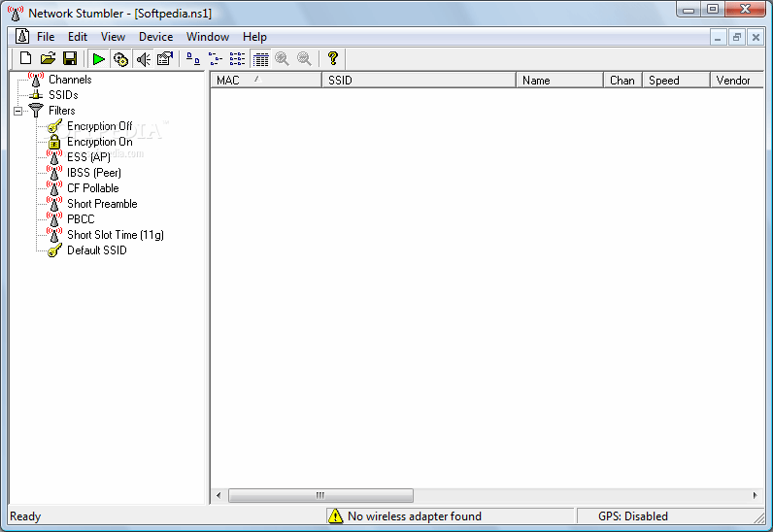The width and height of the screenshot is (773, 532).
Task: Start scanning with the green play button
Action: tap(99, 59)
